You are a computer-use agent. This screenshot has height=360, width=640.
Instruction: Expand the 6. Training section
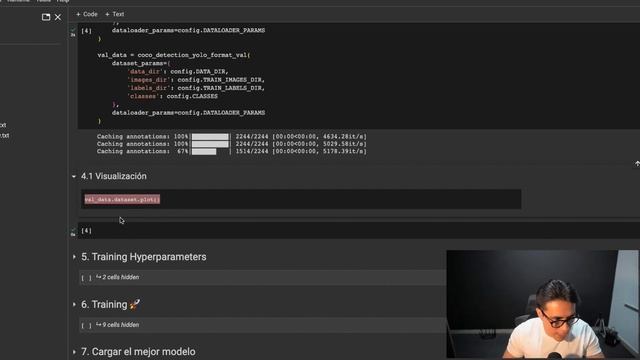click(x=74, y=304)
